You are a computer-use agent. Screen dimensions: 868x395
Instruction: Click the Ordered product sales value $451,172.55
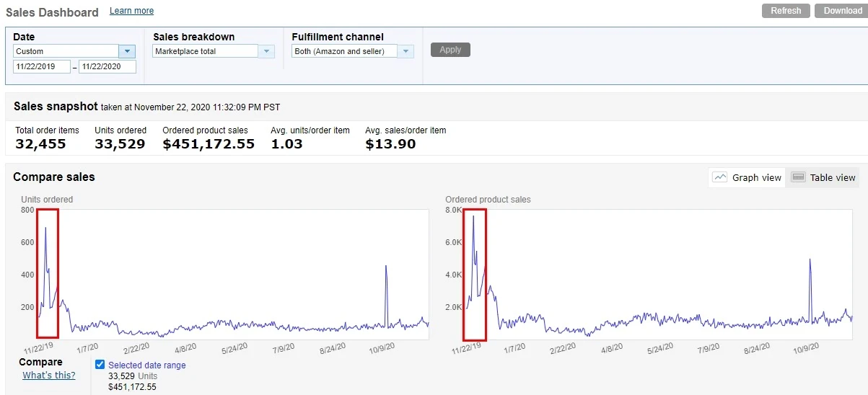click(x=209, y=144)
